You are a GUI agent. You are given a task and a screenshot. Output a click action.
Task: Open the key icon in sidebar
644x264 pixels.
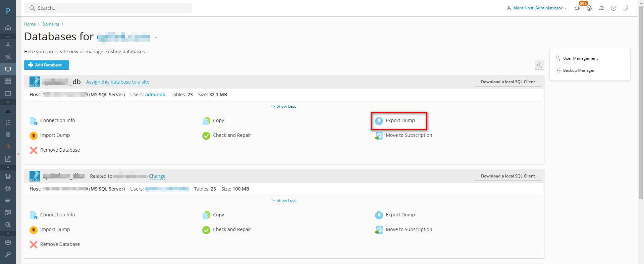click(x=8, y=254)
